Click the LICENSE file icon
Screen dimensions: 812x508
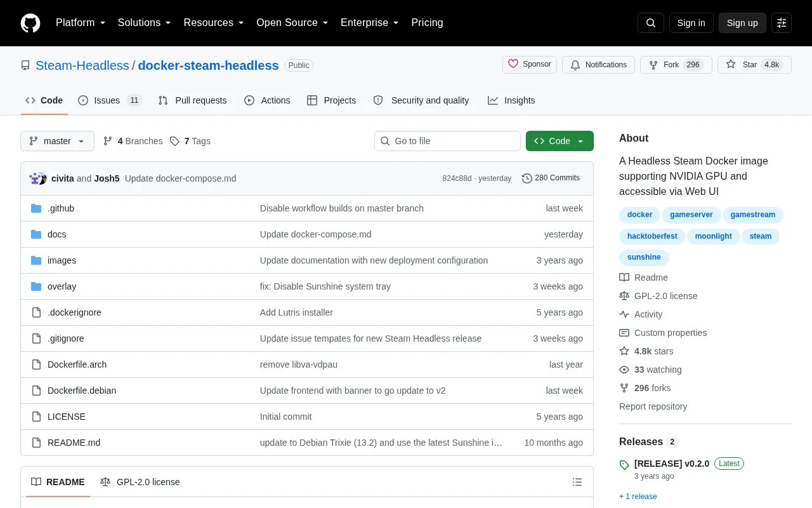(x=36, y=417)
